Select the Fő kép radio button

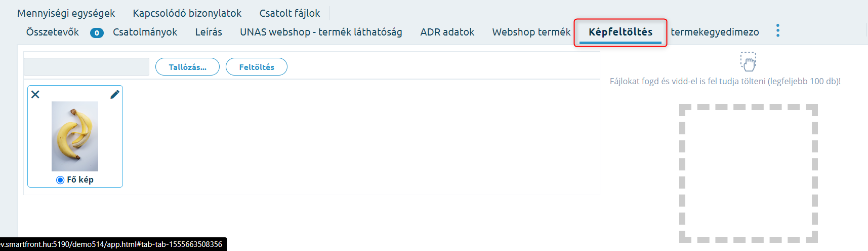tap(60, 180)
